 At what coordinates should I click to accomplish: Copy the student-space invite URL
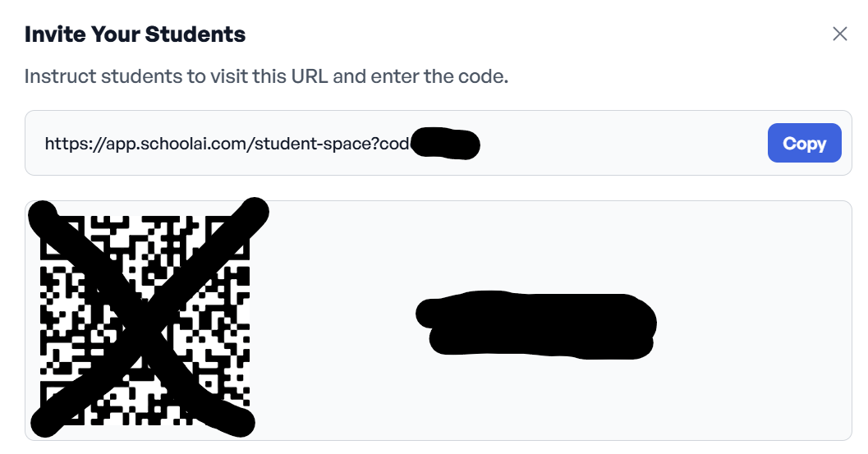(804, 143)
